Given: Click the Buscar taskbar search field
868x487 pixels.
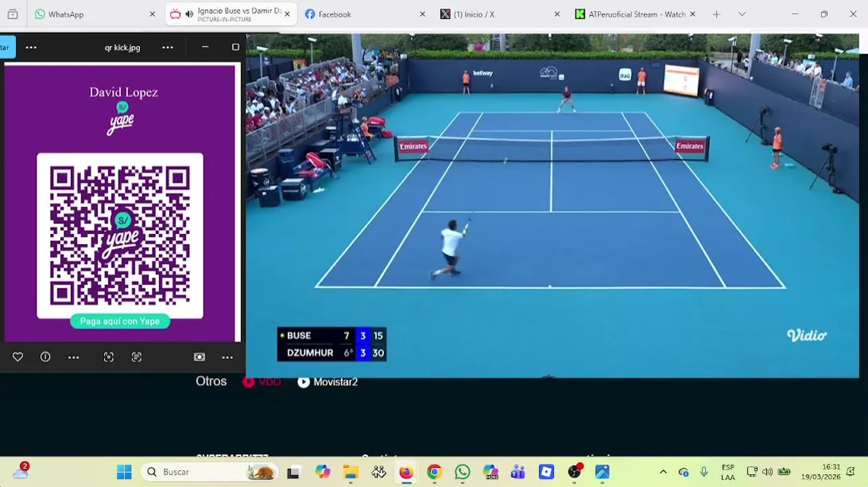Looking at the screenshot, I should (x=210, y=471).
